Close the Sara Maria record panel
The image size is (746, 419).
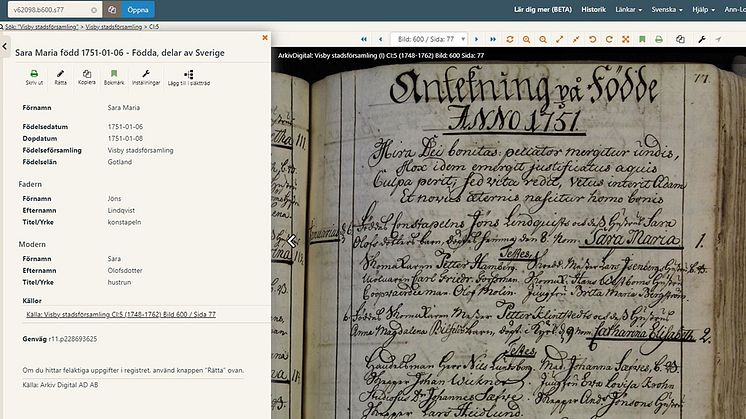click(x=264, y=37)
